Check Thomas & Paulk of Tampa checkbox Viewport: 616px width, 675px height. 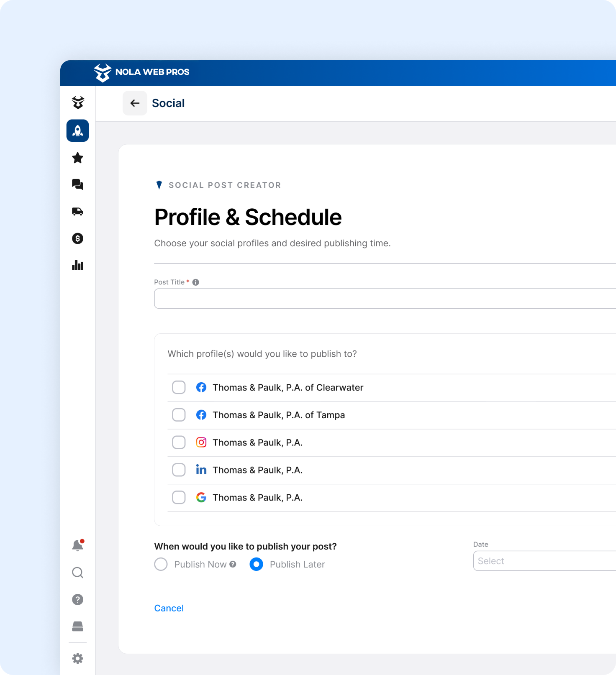click(179, 415)
